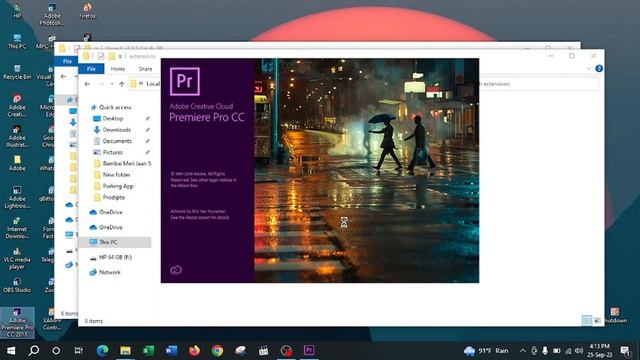Image resolution: width=640 pixels, height=360 pixels.
Task: Launch Excel from the taskbar
Action: click(149, 350)
